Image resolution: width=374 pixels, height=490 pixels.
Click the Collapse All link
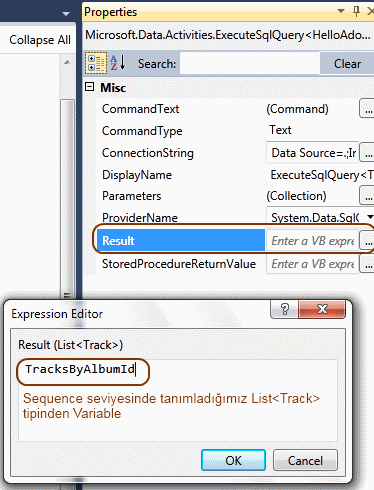coord(40,40)
